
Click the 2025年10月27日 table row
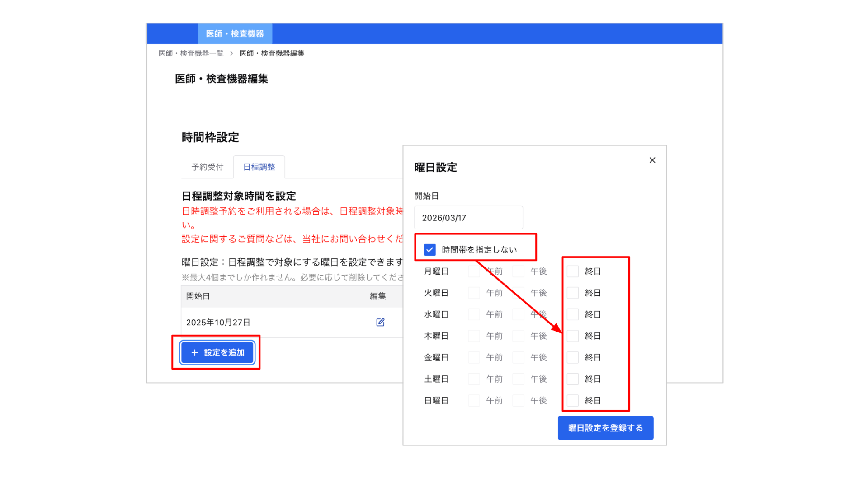point(271,322)
